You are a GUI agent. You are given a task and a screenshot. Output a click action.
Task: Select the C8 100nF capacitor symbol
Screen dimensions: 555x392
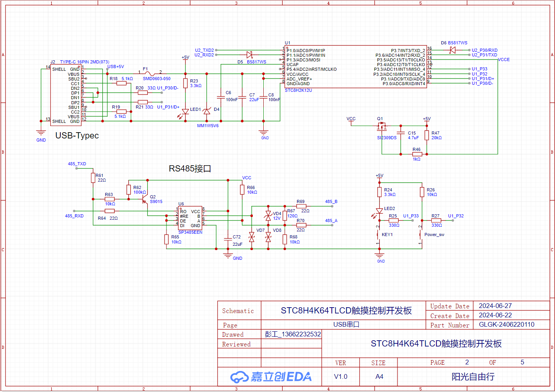click(x=263, y=97)
